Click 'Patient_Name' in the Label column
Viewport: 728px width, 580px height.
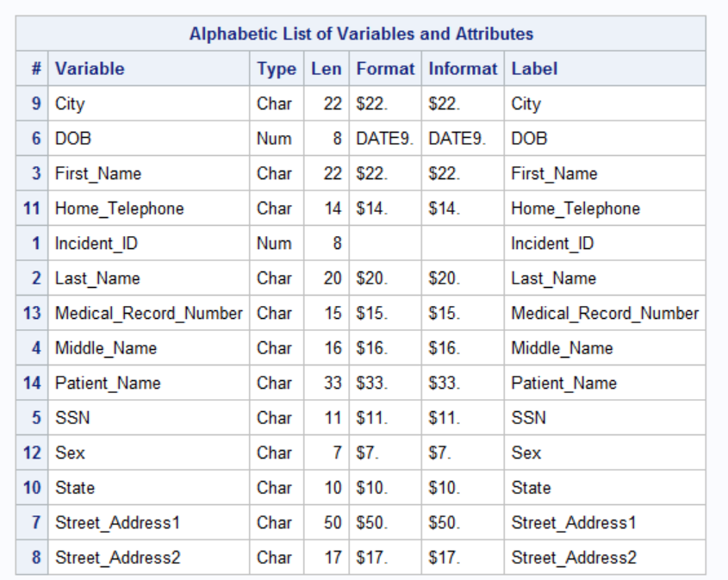tap(563, 384)
